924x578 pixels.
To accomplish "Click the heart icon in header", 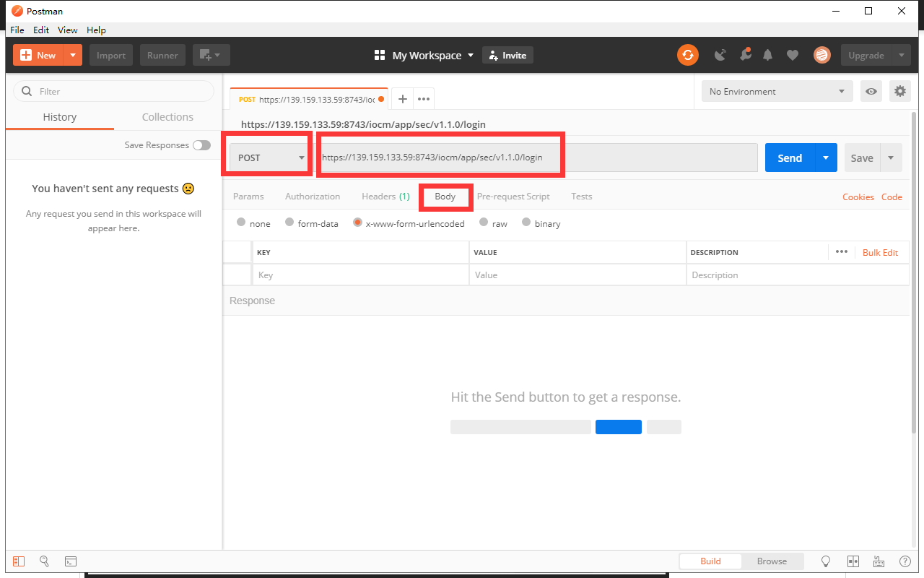I will tap(793, 55).
